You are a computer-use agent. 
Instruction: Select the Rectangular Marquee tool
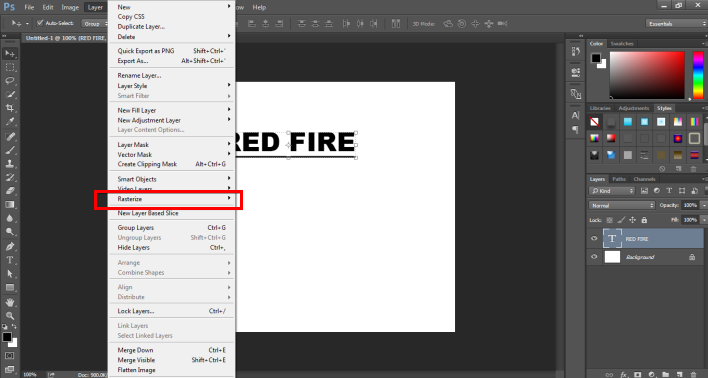(10, 67)
